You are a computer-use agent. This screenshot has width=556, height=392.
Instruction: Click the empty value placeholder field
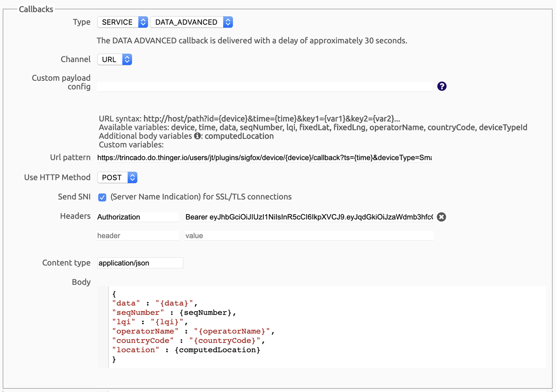pos(309,236)
